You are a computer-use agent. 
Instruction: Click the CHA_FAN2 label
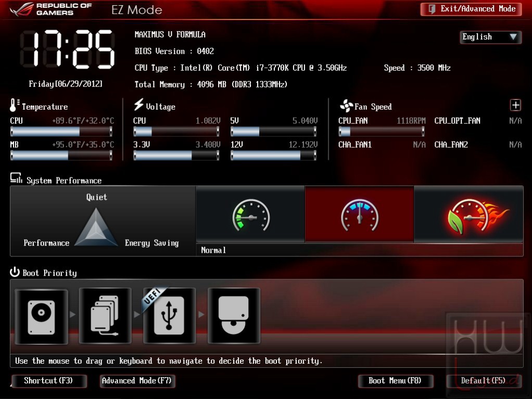(x=451, y=145)
